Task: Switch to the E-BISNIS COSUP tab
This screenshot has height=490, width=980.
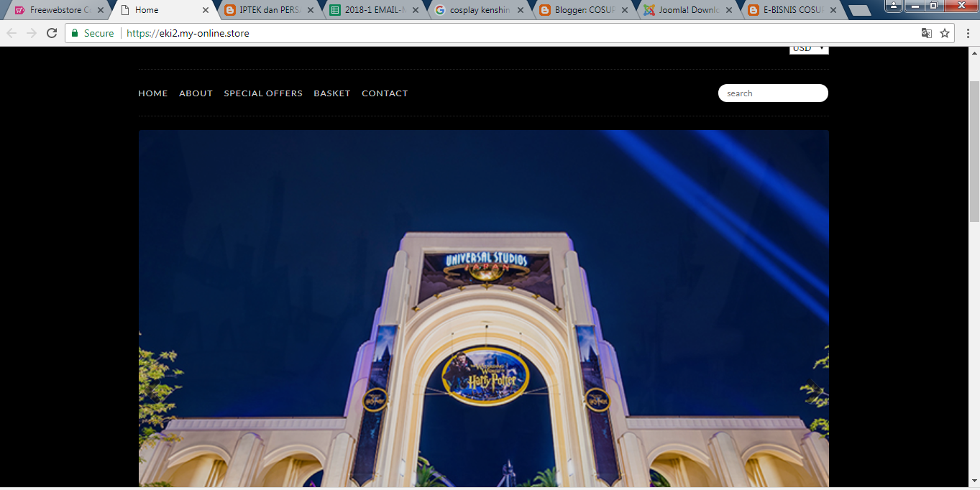Action: coord(791,10)
